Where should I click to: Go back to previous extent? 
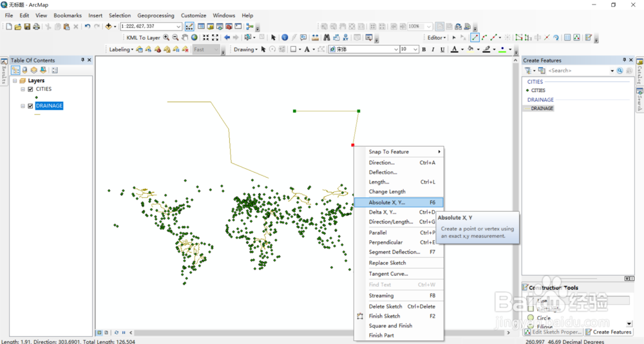(x=227, y=37)
